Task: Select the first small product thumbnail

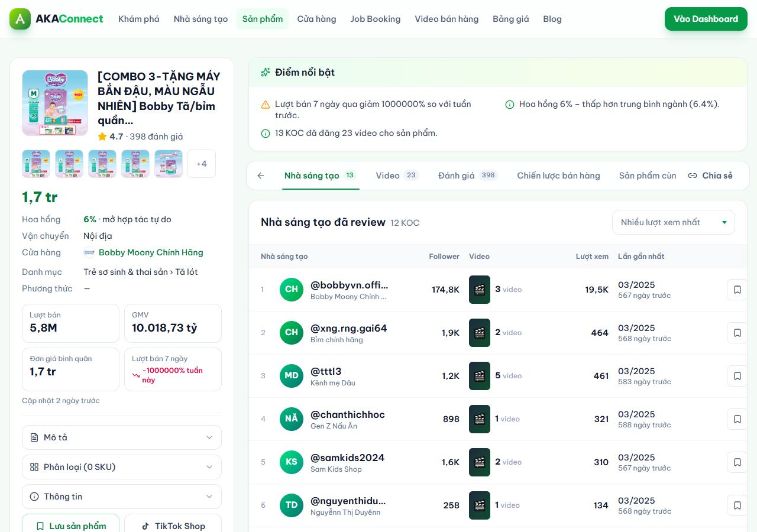Action: click(36, 164)
